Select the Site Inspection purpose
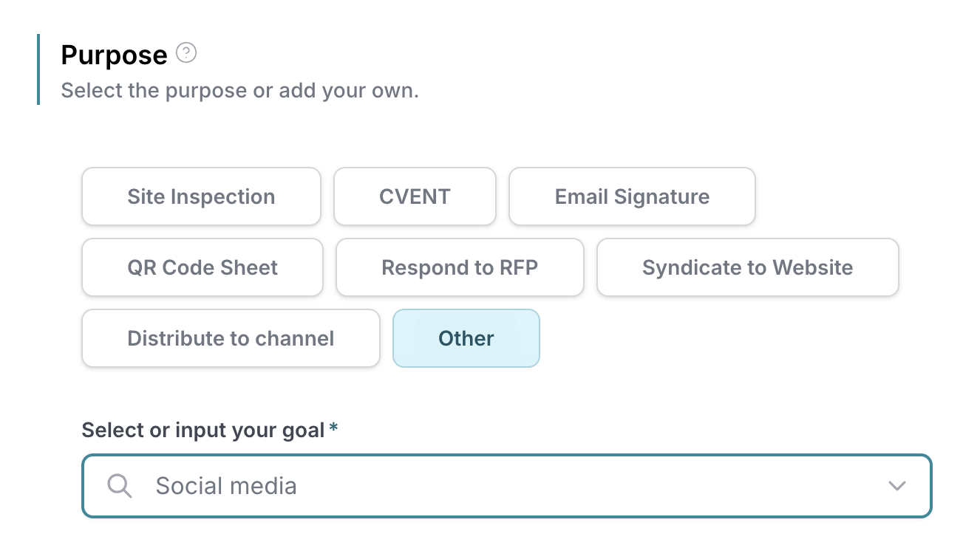 pos(201,196)
